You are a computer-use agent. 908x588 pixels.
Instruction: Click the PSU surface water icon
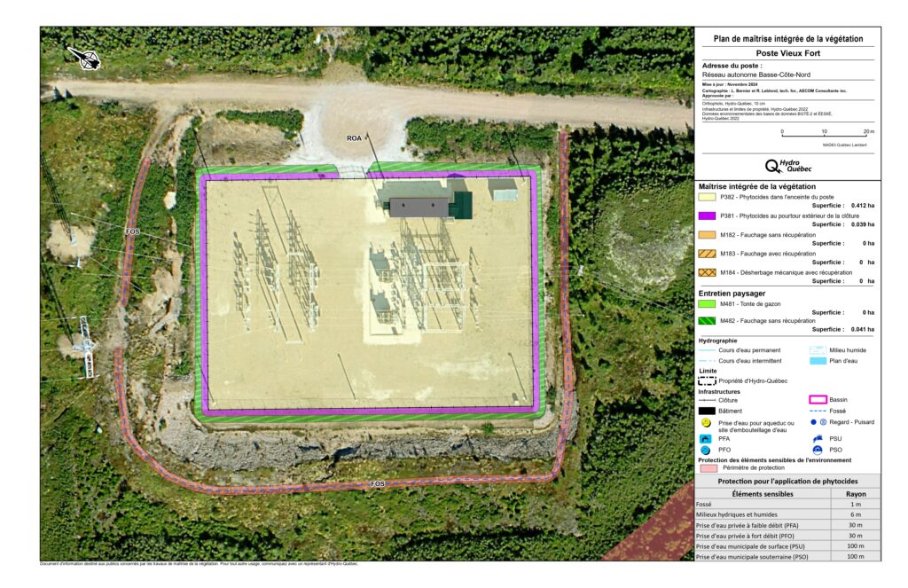tap(817, 438)
